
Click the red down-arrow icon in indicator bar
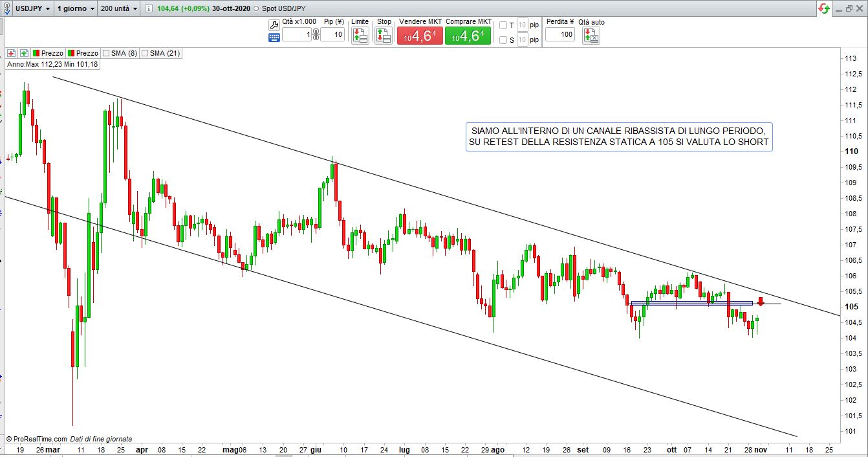pos(12,53)
